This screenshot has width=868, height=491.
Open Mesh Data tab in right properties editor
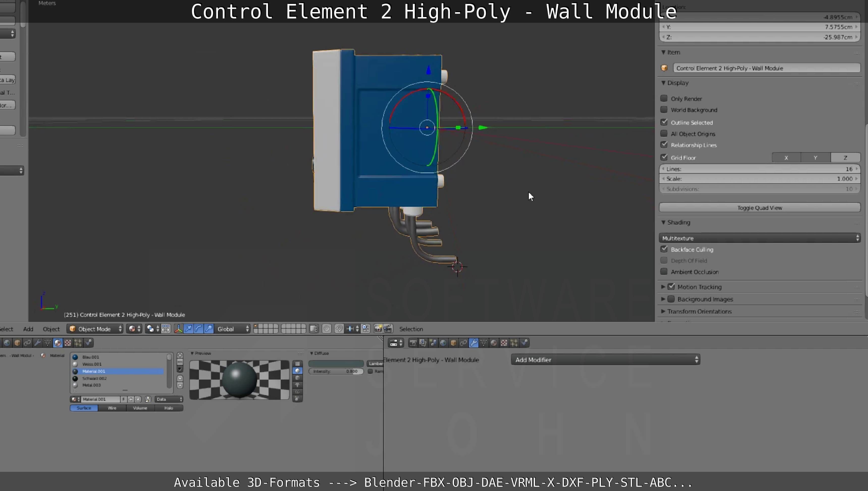[x=484, y=343]
